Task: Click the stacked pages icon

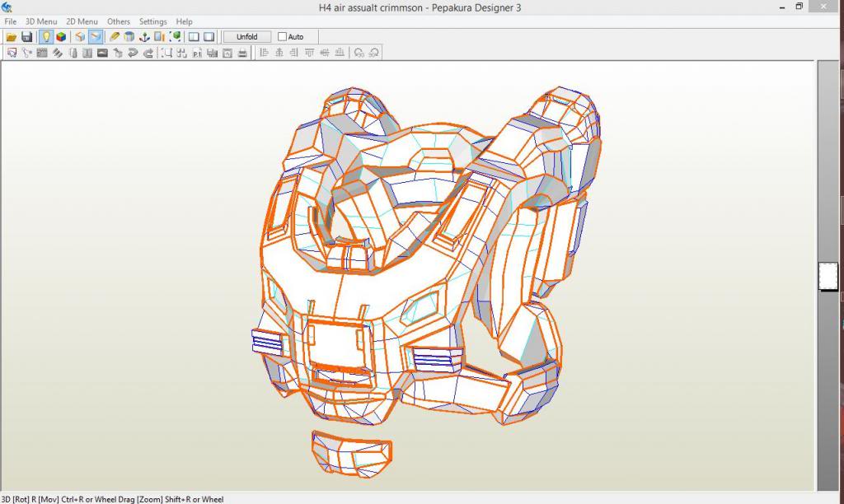Action: tap(212, 53)
